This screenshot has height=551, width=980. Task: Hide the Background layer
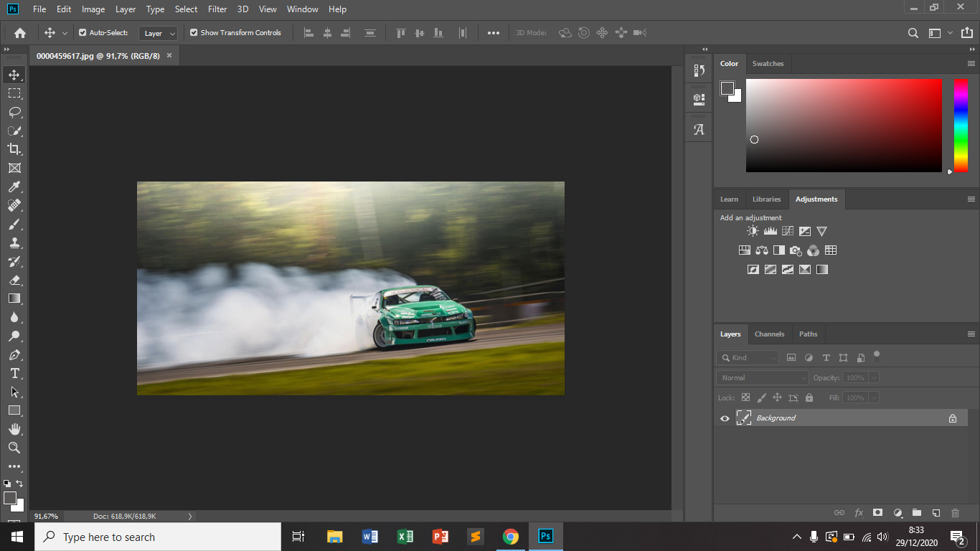tap(725, 418)
